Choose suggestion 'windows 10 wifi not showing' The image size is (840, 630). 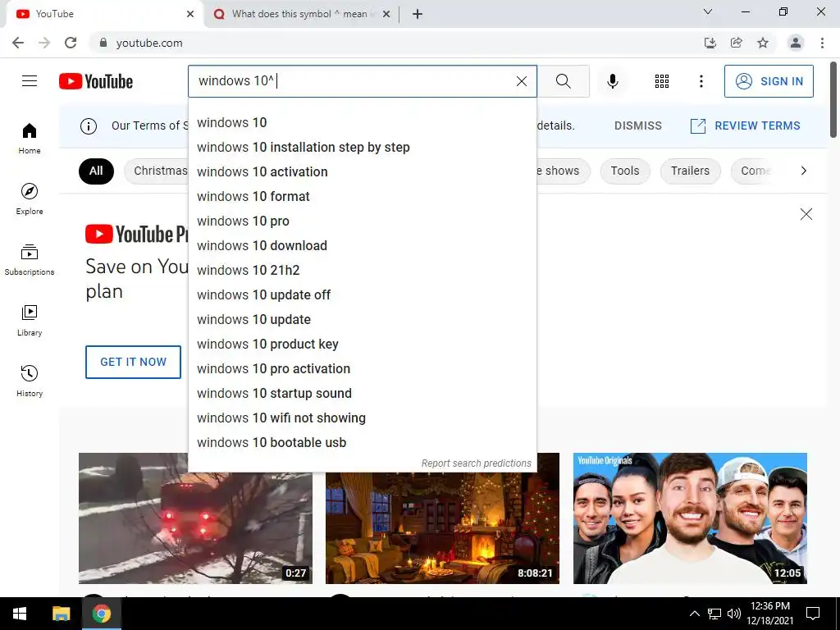pyautogui.click(x=362, y=418)
